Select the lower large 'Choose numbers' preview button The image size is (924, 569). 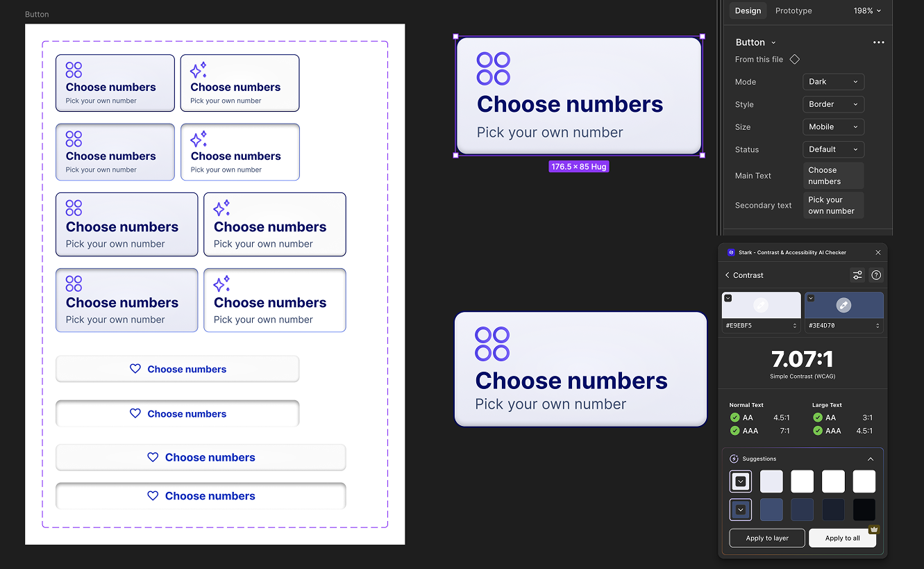(x=580, y=369)
